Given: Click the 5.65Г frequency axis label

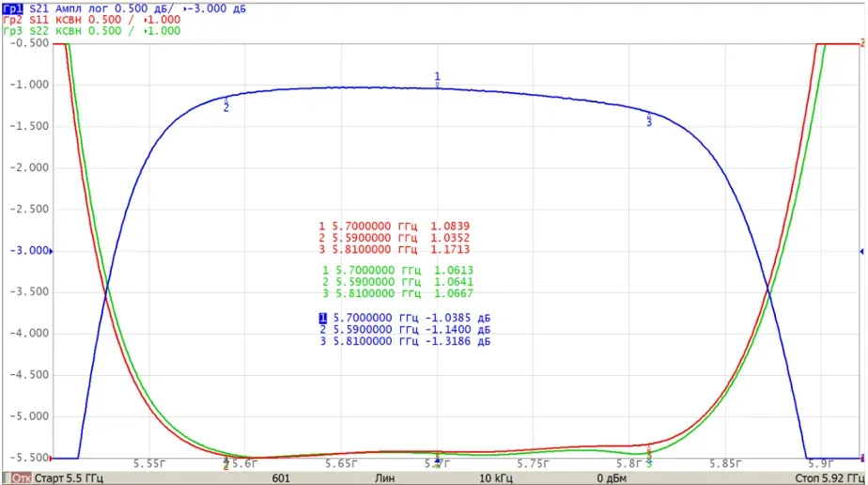Looking at the screenshot, I should [x=342, y=464].
